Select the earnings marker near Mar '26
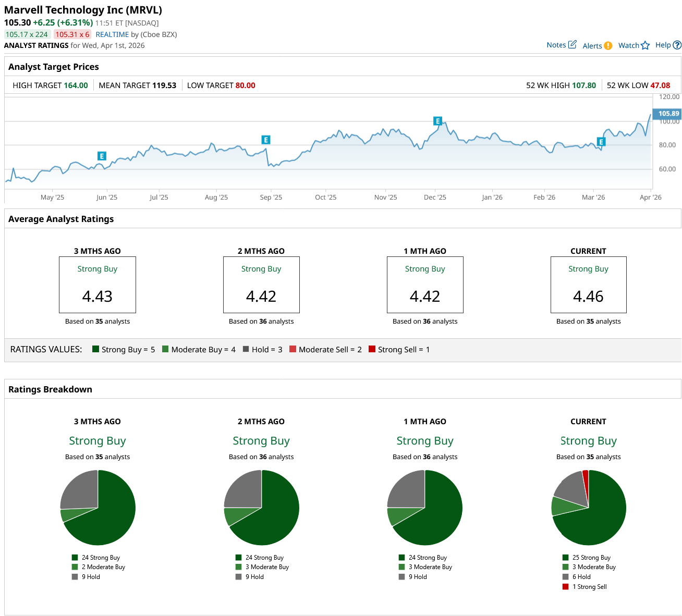 (x=601, y=142)
